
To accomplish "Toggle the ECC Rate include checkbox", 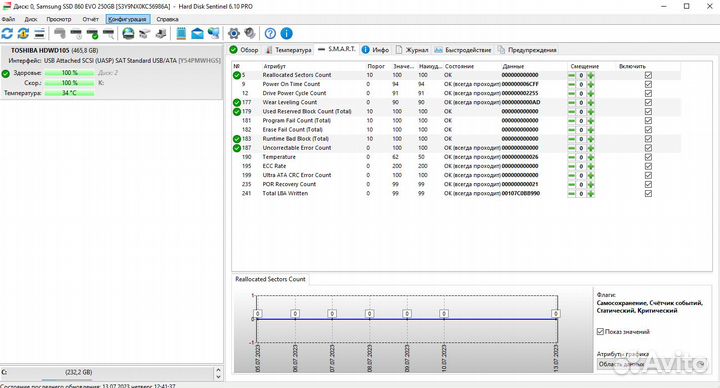I will point(648,166).
